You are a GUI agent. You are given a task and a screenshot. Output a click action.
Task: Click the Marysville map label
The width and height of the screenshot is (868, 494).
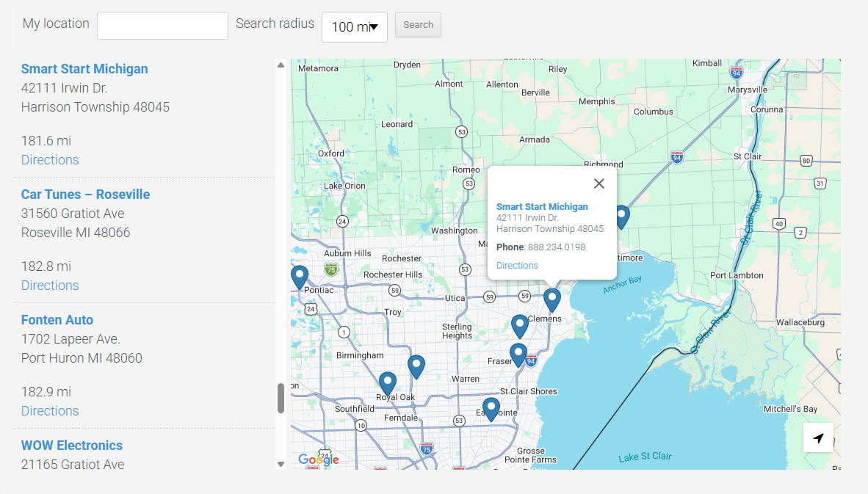(748, 90)
